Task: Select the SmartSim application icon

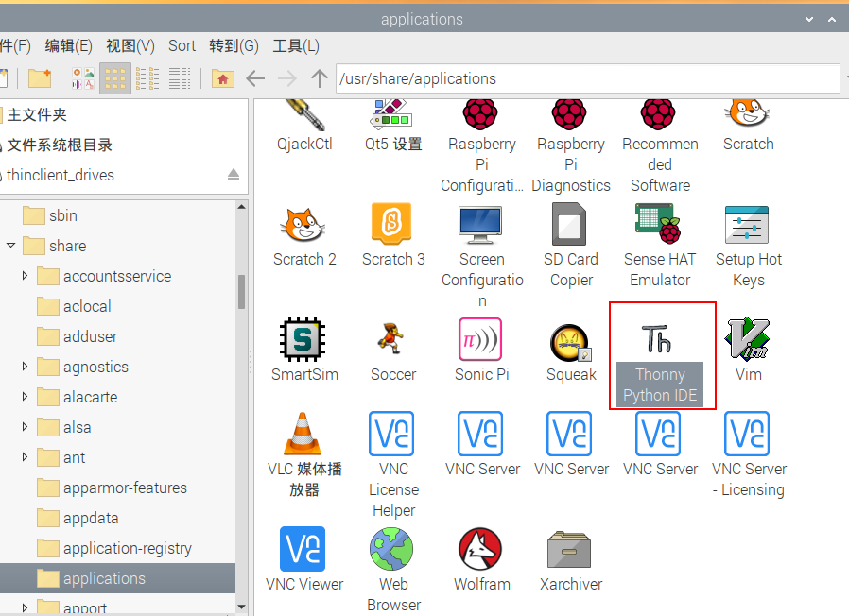Action: [x=303, y=339]
